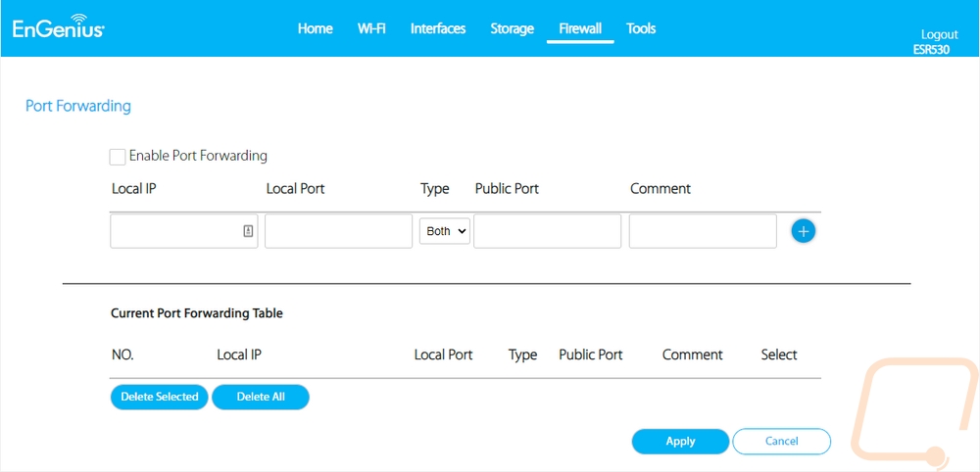980x472 pixels.
Task: Click the Logout link
Action: tap(939, 34)
